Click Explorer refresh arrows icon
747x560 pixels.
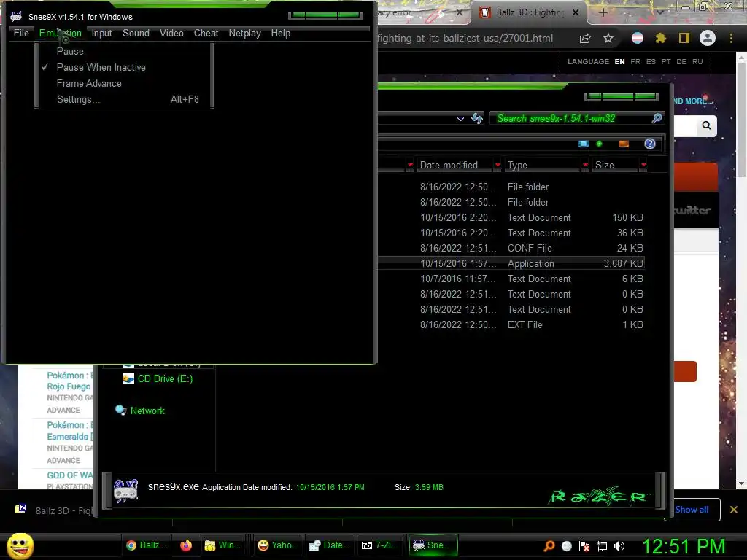(477, 119)
